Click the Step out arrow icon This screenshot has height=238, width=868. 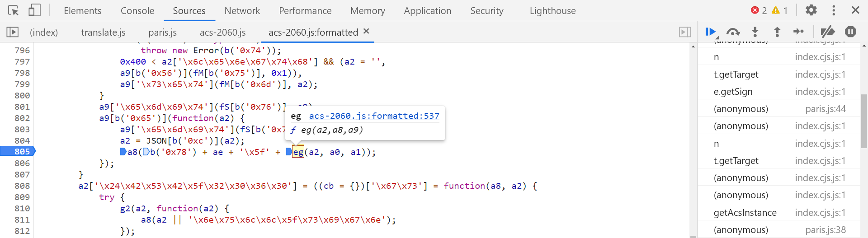click(777, 32)
